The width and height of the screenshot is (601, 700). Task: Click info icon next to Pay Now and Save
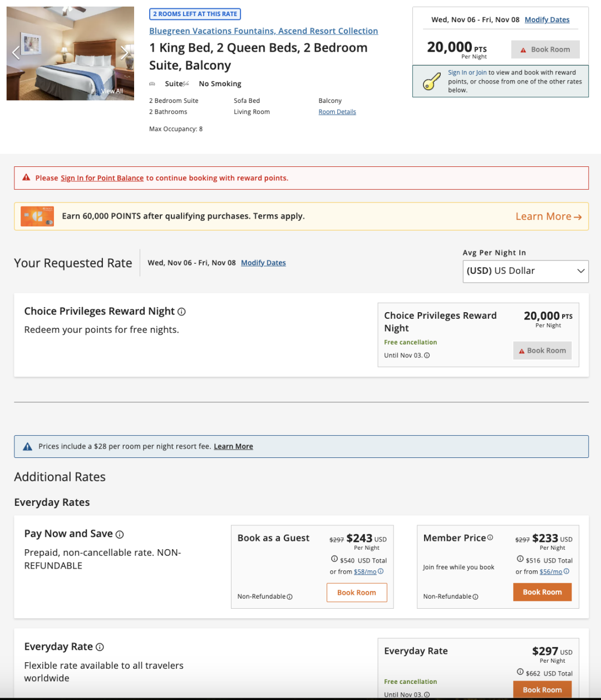coord(120,535)
